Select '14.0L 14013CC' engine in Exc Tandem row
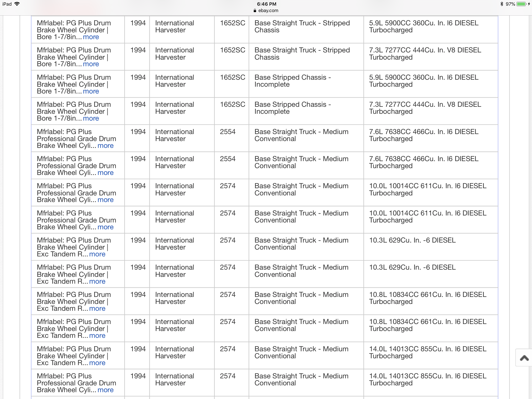 coord(428,353)
